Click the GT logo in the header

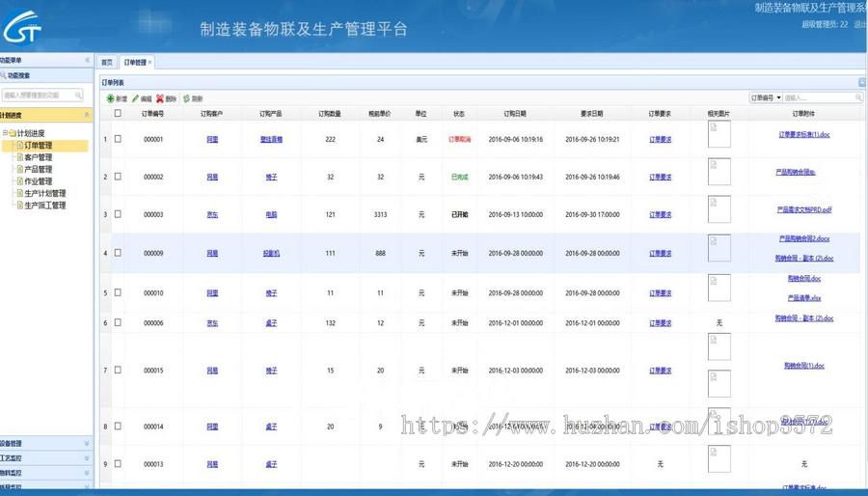[21, 27]
